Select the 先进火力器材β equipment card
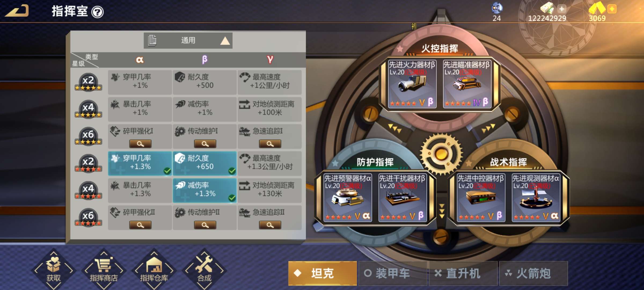The width and height of the screenshot is (644, 290). pyautogui.click(x=412, y=84)
